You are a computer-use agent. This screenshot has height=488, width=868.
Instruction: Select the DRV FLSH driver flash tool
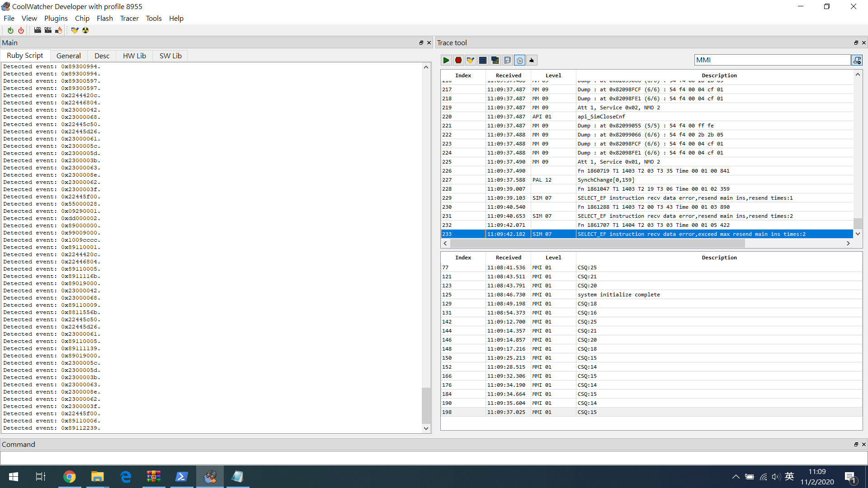(48, 30)
